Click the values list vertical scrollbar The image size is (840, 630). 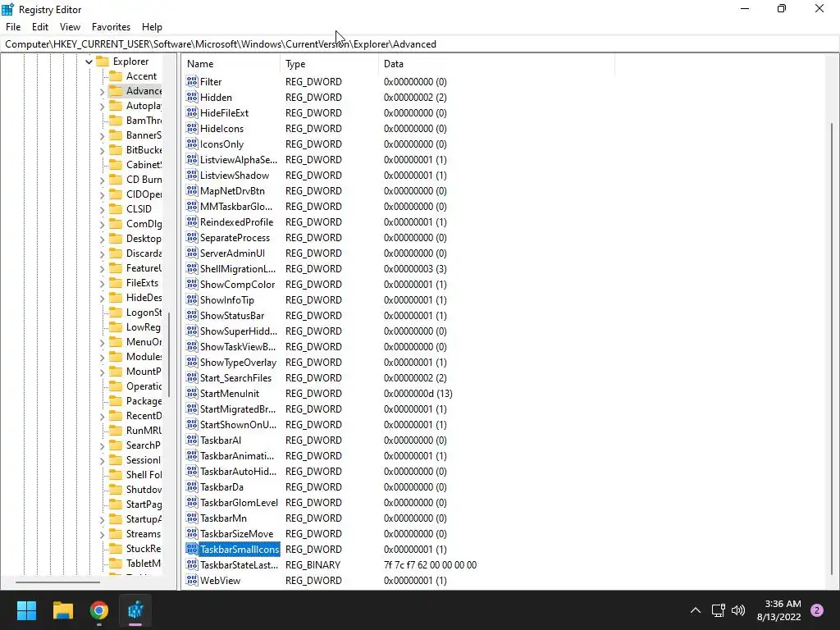click(832, 348)
